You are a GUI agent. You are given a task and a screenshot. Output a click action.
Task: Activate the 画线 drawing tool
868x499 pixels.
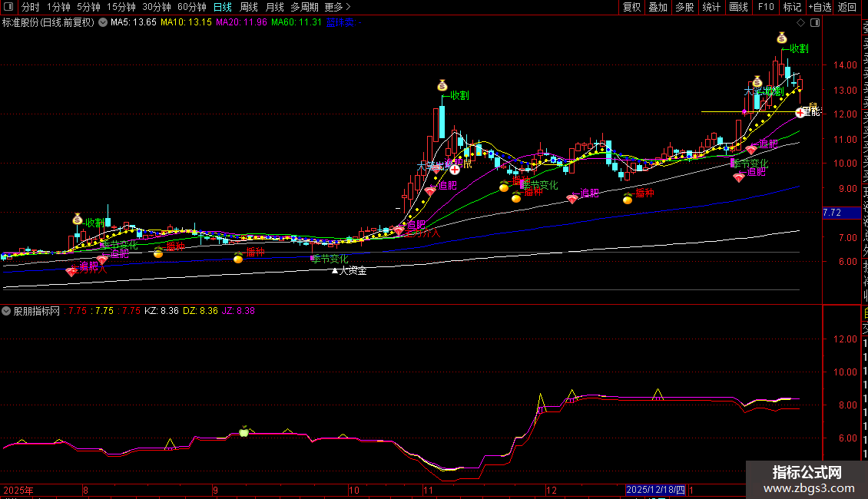(738, 7)
